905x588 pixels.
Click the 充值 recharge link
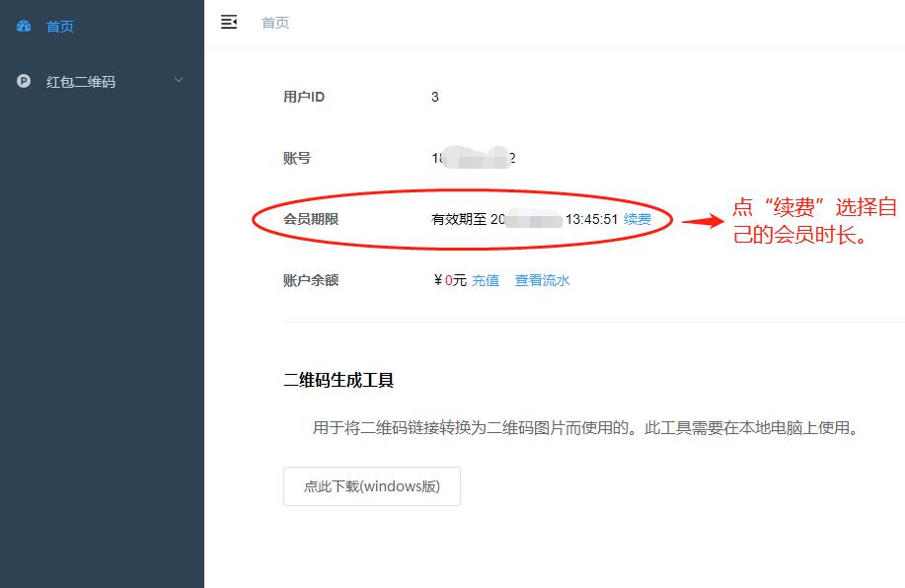tap(486, 280)
